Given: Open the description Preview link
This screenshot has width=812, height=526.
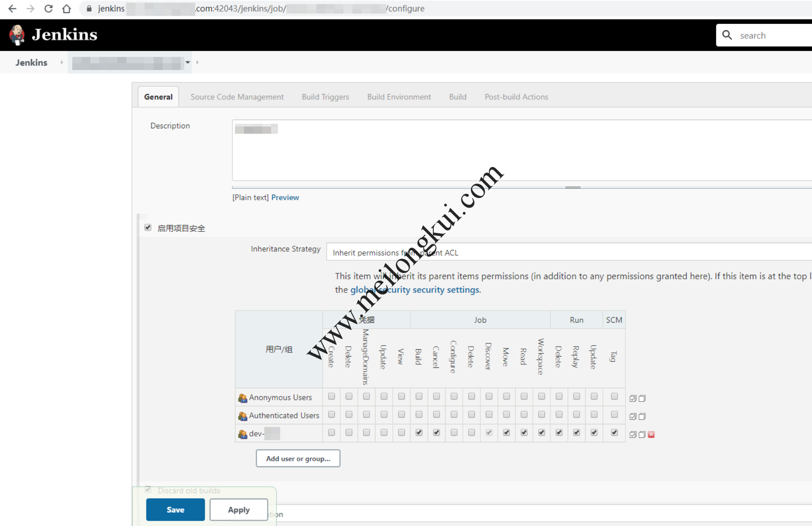Looking at the screenshot, I should pos(285,197).
